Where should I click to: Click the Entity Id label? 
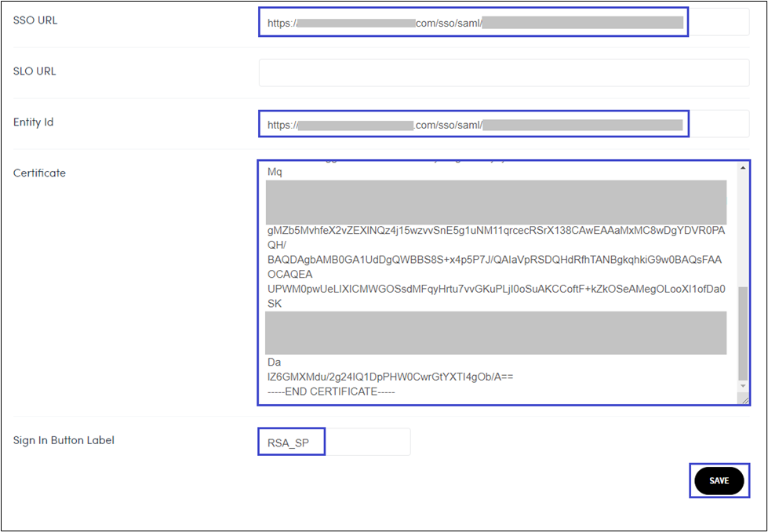click(x=33, y=122)
